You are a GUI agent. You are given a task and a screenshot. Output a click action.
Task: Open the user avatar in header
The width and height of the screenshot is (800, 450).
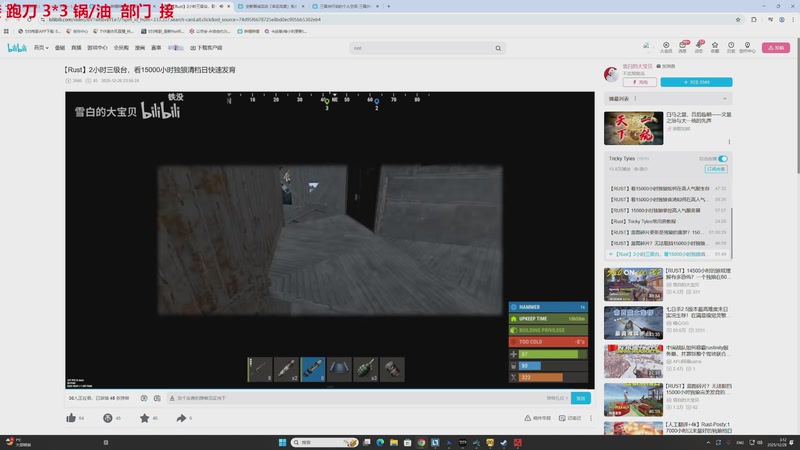point(646,47)
